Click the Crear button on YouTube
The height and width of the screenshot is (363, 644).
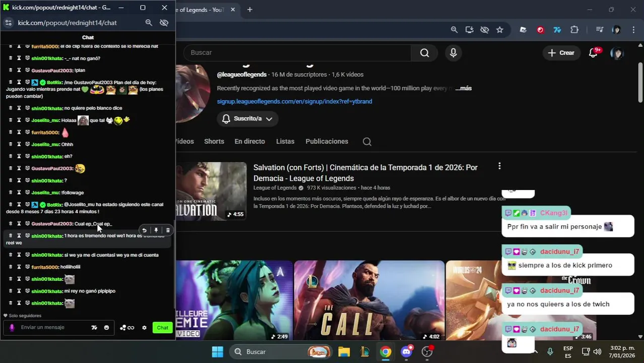[561, 52]
